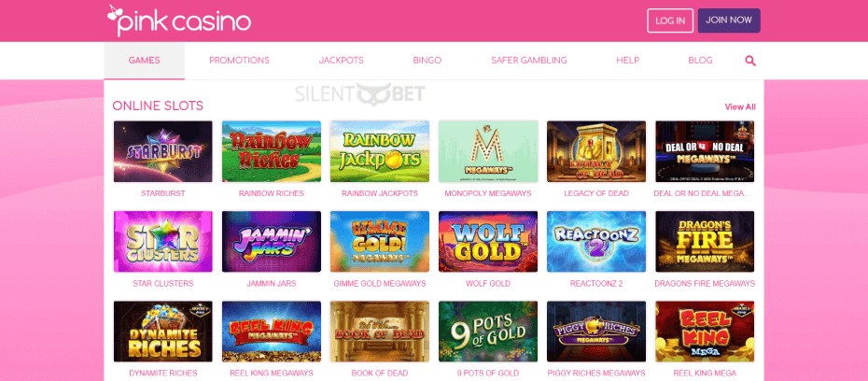Click the Join Now button
Screen dimensions: 868x381
tap(729, 21)
